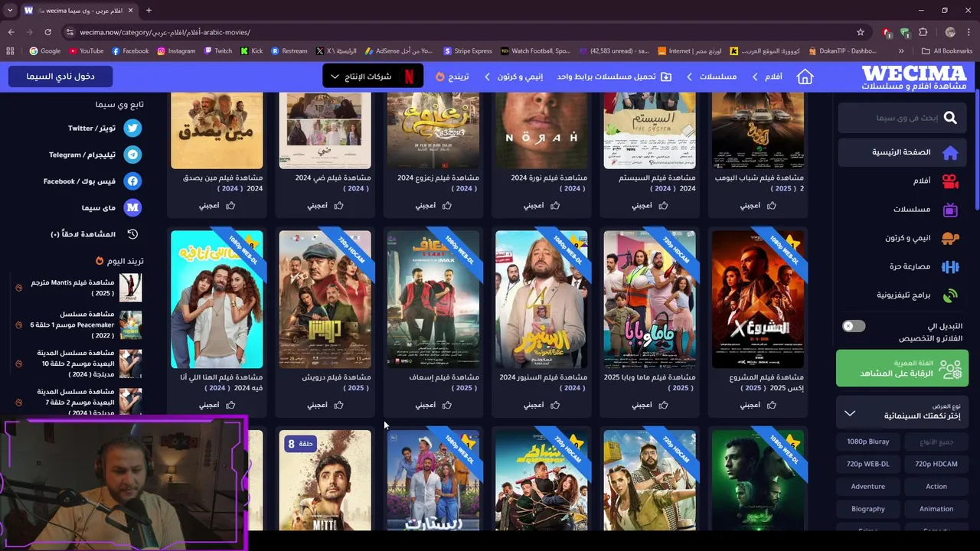Open المشروع X movie poster
Screen dimensions: 980x551
758,299
